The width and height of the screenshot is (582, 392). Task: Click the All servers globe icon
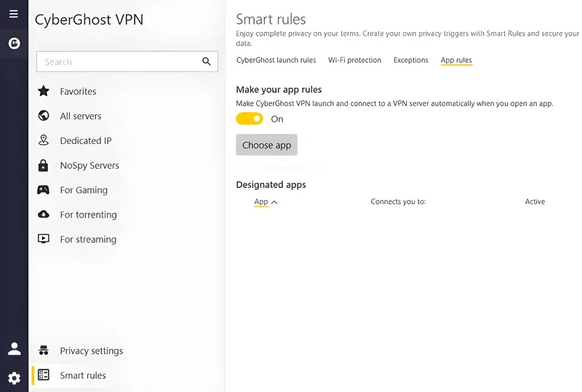[44, 116]
